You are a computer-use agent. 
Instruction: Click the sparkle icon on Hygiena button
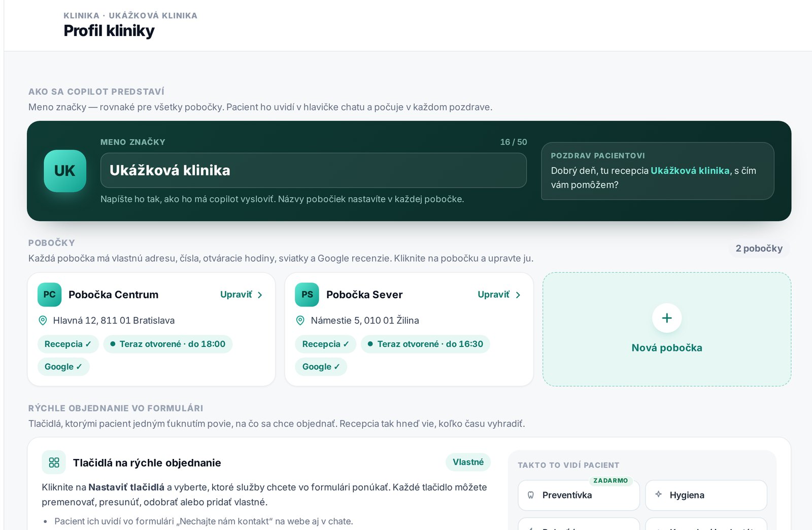[x=658, y=494]
